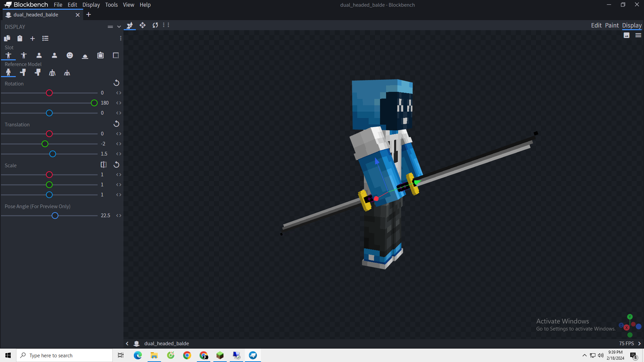Select the smiley Head display slot
The width and height of the screenshot is (644, 362).
(x=70, y=56)
